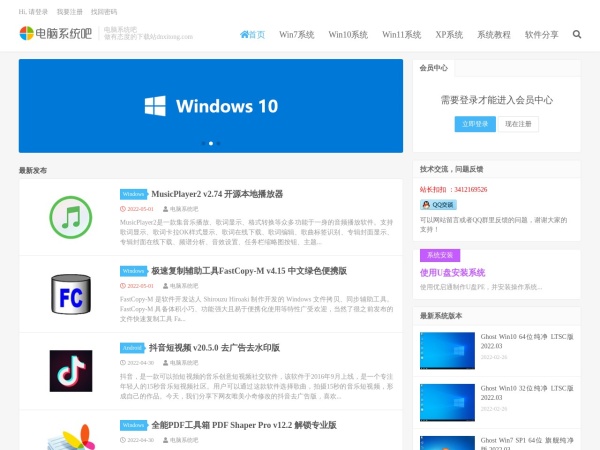Viewport: 600px width, 450px height.
Task: Open the search magnifier icon
Action: [x=577, y=34]
